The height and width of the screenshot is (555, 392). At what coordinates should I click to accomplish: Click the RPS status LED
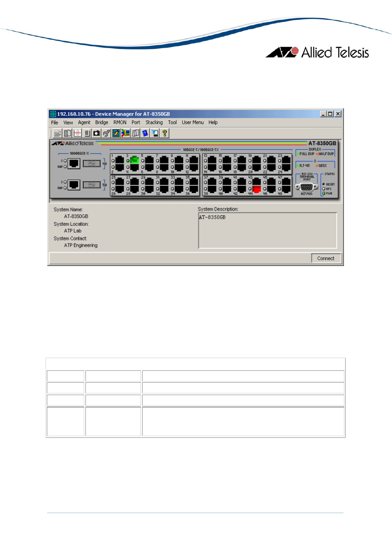(324, 189)
